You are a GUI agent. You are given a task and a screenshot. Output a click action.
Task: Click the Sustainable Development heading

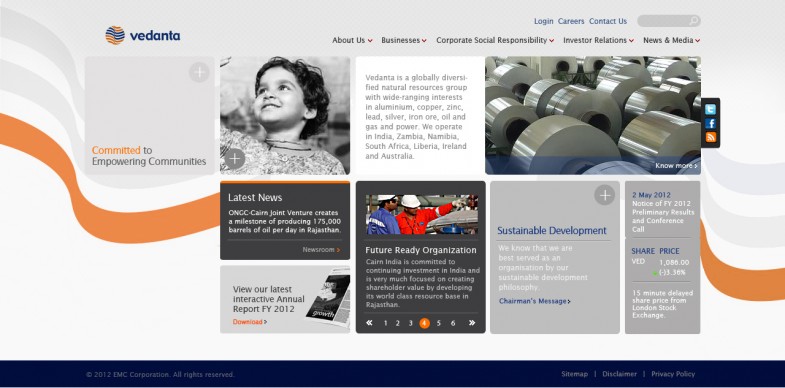point(552,231)
